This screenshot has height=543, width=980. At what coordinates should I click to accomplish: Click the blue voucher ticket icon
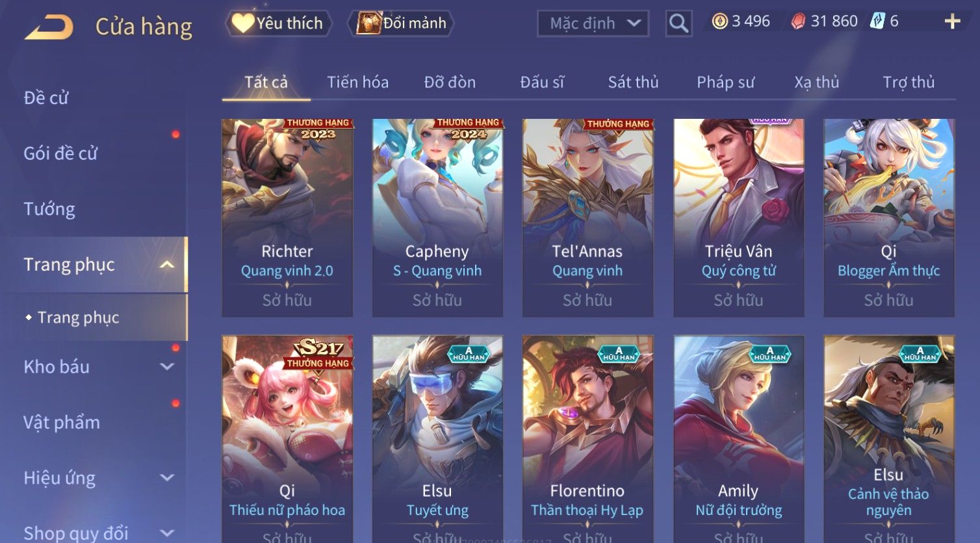point(877,21)
